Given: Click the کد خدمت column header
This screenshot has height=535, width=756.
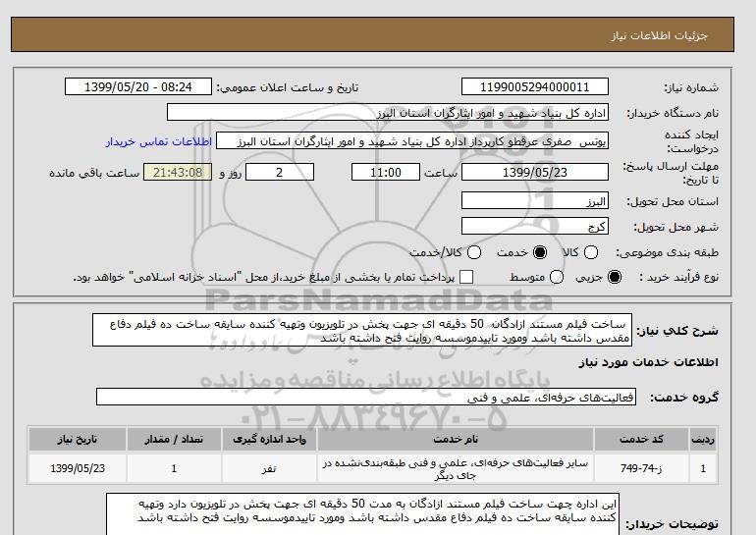Looking at the screenshot, I should point(641,439).
